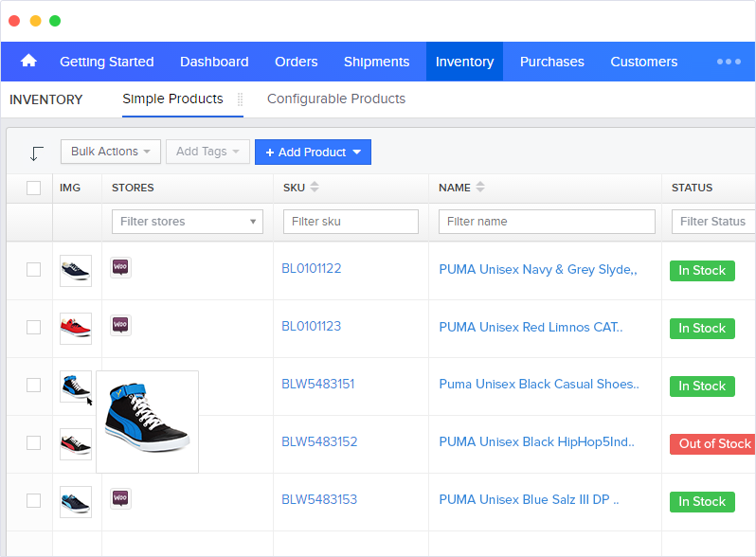Click the sort arrow icon next to NAME header

pos(480,188)
